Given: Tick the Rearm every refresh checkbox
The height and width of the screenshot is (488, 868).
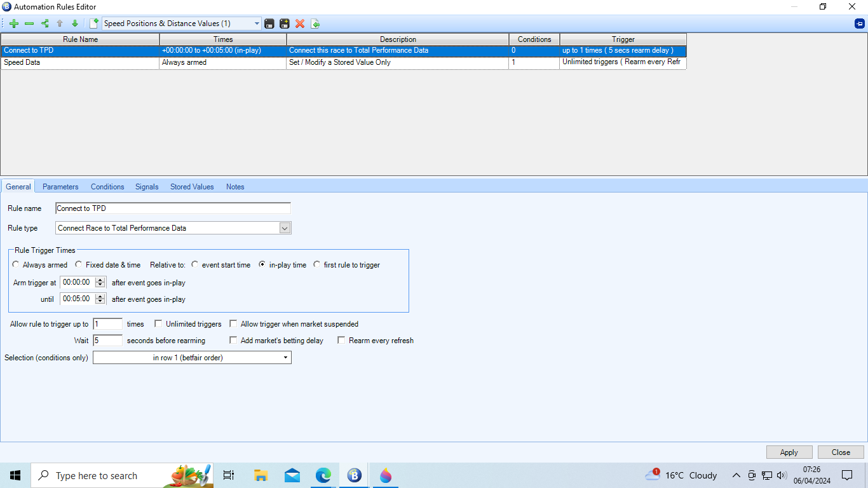Looking at the screenshot, I should pos(342,341).
